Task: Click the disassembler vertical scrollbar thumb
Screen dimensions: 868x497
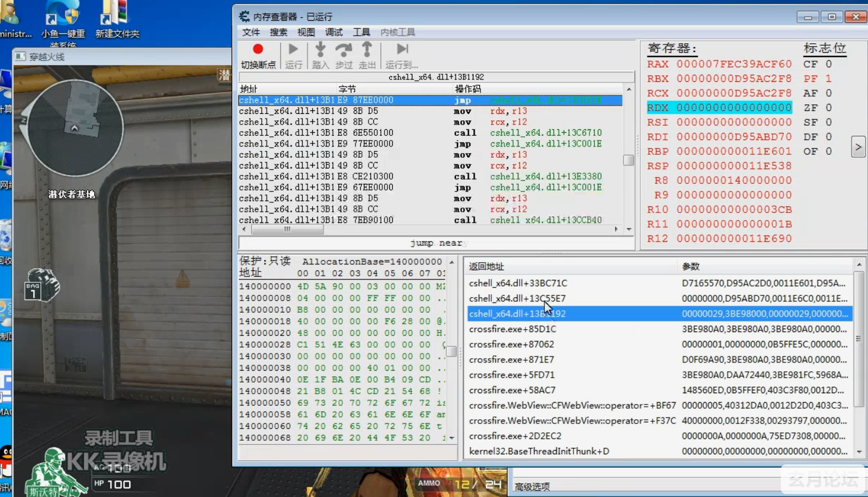Action: (x=629, y=160)
